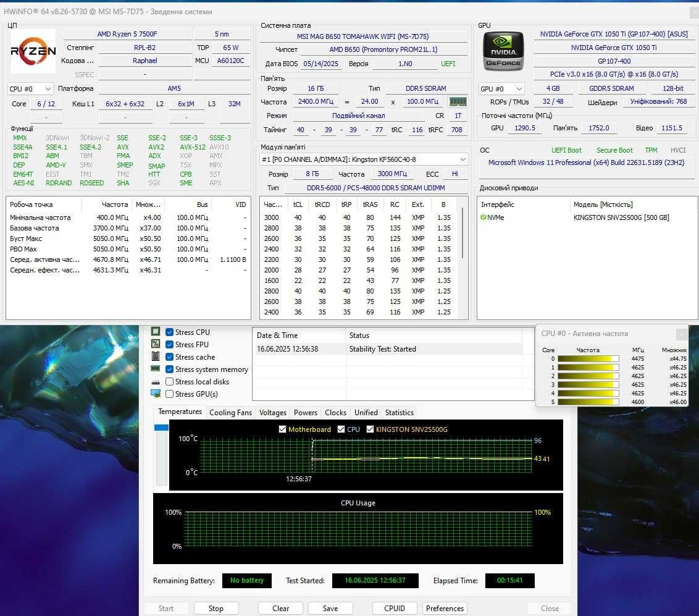Open the Voltages tab
Screen dimensions: 699x616
(273, 413)
